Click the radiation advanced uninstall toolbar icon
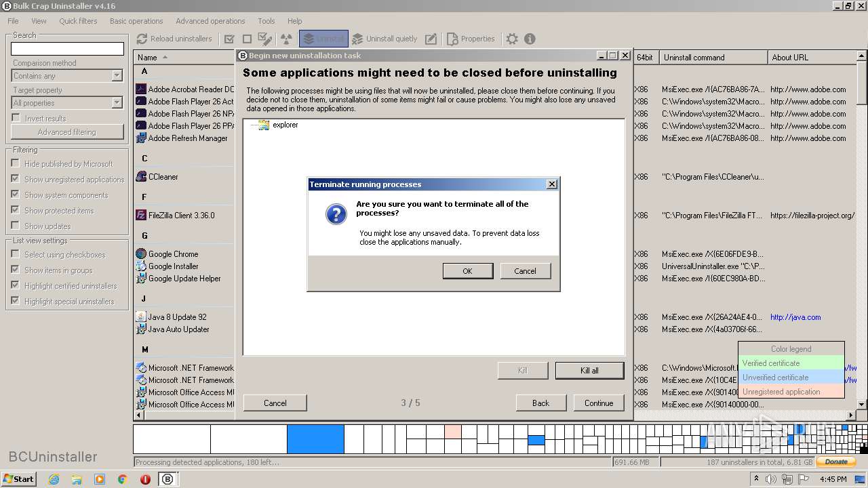 click(x=286, y=39)
